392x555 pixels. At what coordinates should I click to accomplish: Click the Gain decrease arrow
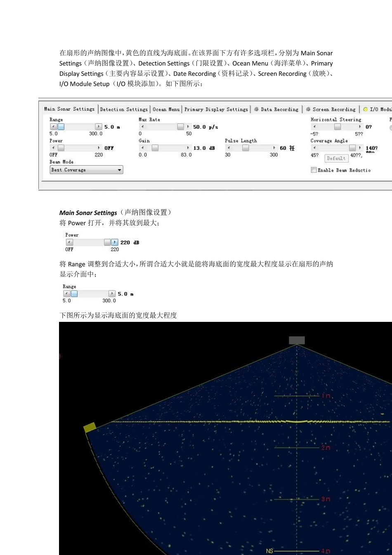point(143,148)
